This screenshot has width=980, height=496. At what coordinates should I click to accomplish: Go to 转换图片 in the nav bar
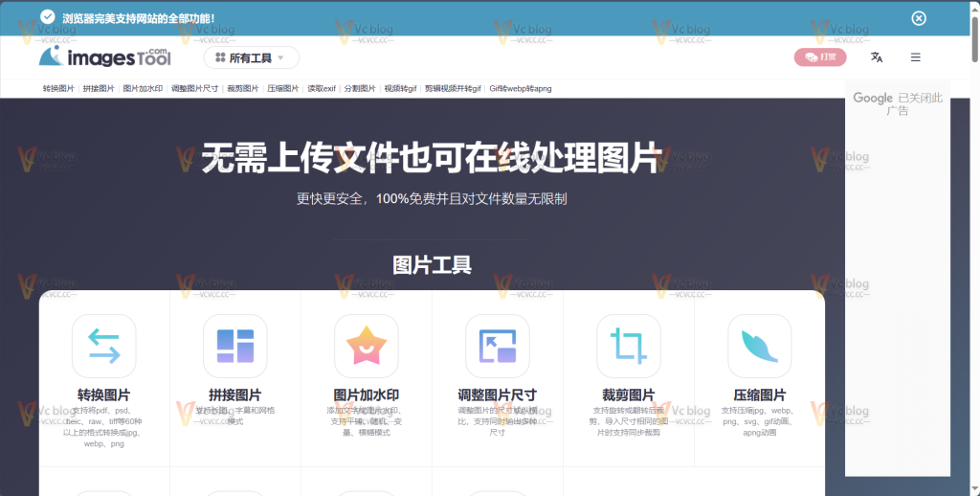[58, 88]
